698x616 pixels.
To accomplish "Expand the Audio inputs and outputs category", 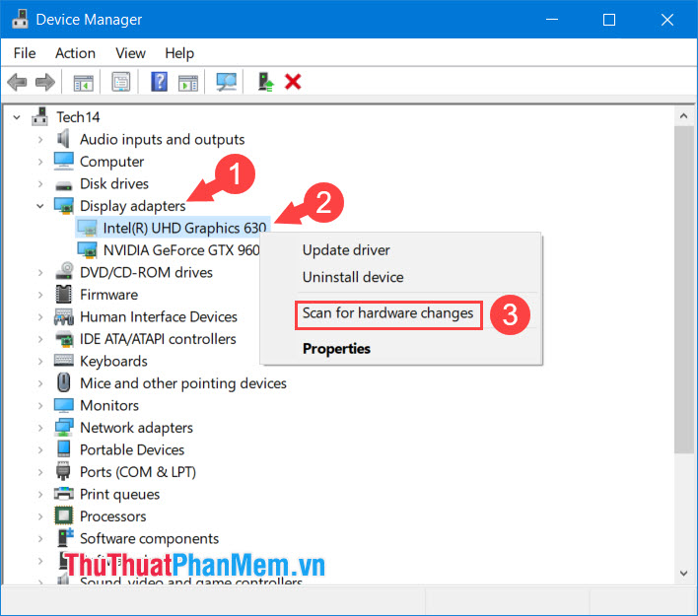I will [x=40, y=140].
